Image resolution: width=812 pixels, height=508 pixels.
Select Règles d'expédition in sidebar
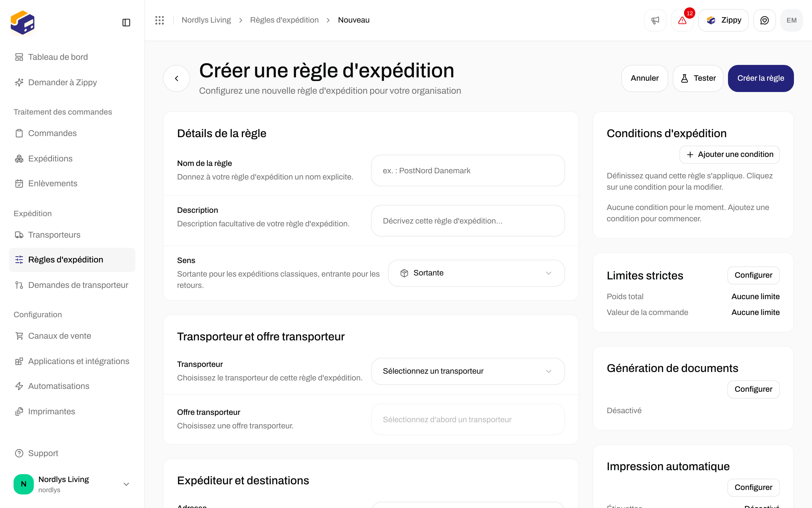(72, 260)
